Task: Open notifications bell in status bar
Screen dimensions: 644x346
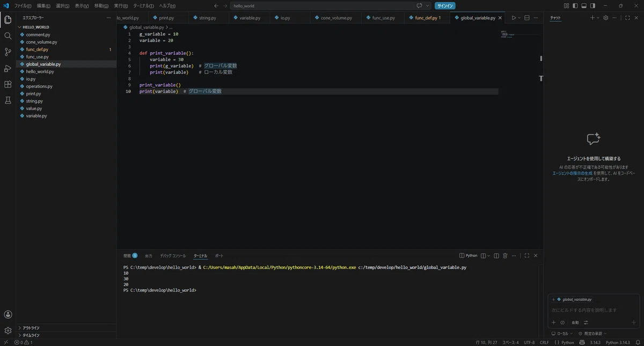Action: tap(639, 342)
